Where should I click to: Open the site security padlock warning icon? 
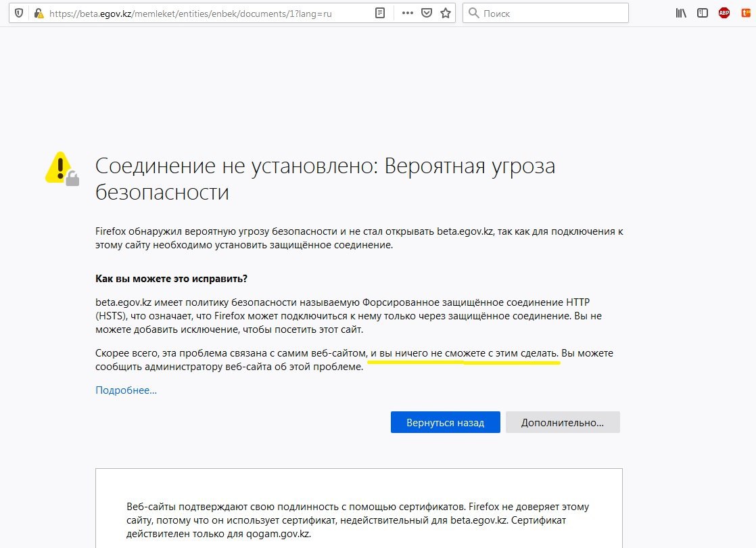(x=39, y=13)
